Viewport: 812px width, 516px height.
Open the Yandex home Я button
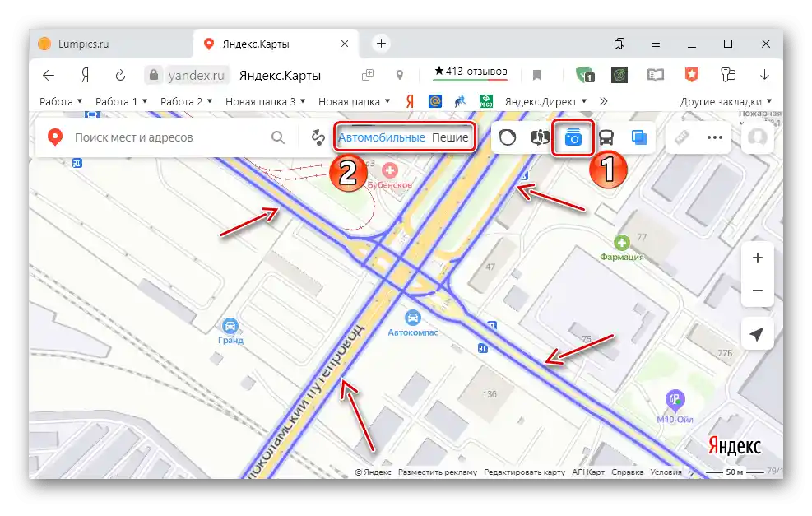[86, 76]
